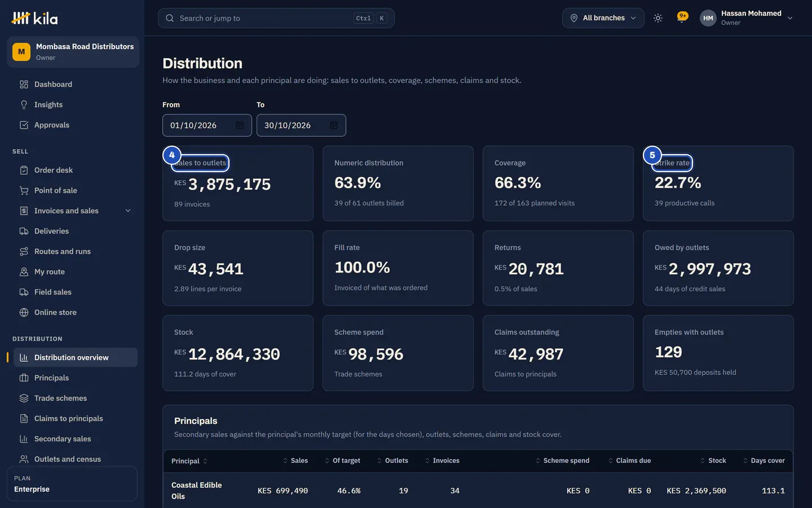Click the Online store globe icon
Viewport: 812px width, 508px height.
[24, 313]
